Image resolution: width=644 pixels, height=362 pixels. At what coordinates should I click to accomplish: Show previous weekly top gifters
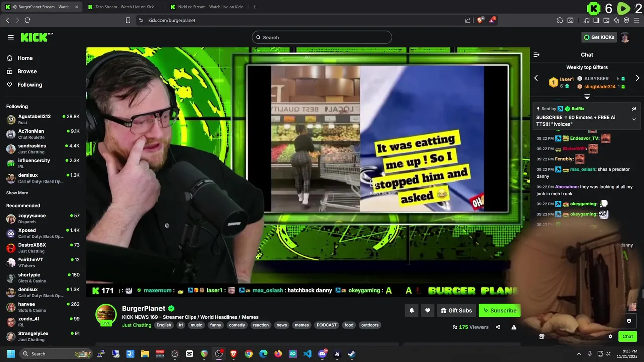[x=536, y=78]
